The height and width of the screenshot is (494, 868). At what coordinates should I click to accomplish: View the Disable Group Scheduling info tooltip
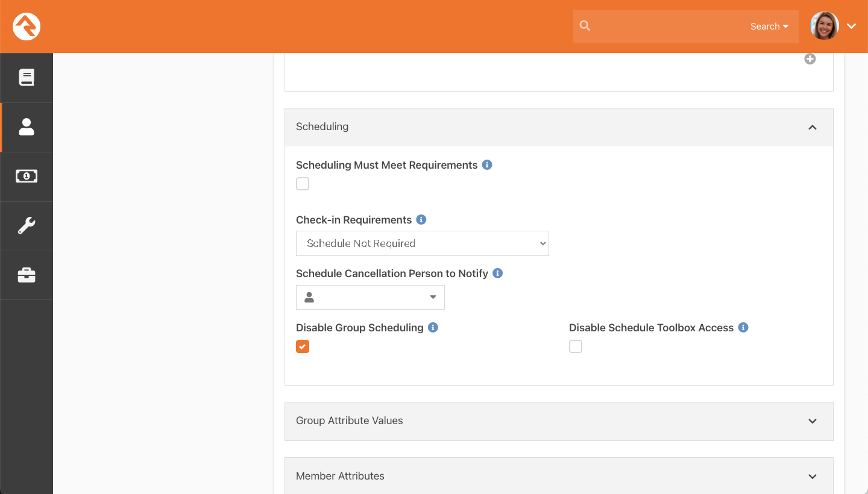(433, 327)
